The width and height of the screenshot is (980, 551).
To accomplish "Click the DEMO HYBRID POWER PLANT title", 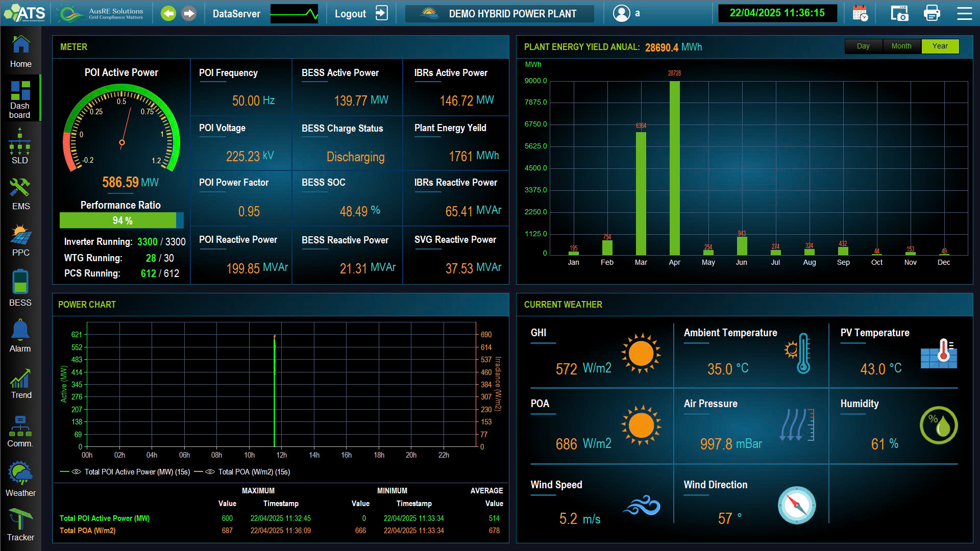I will click(512, 14).
